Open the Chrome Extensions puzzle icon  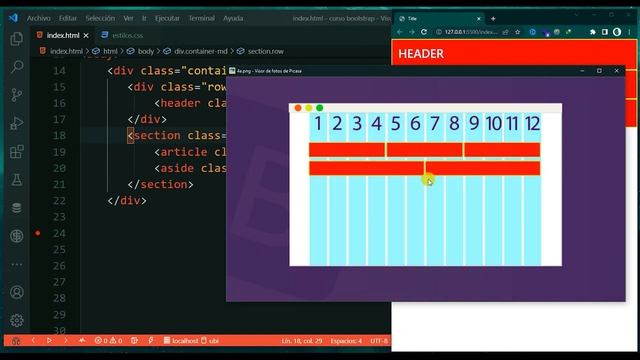point(593,32)
